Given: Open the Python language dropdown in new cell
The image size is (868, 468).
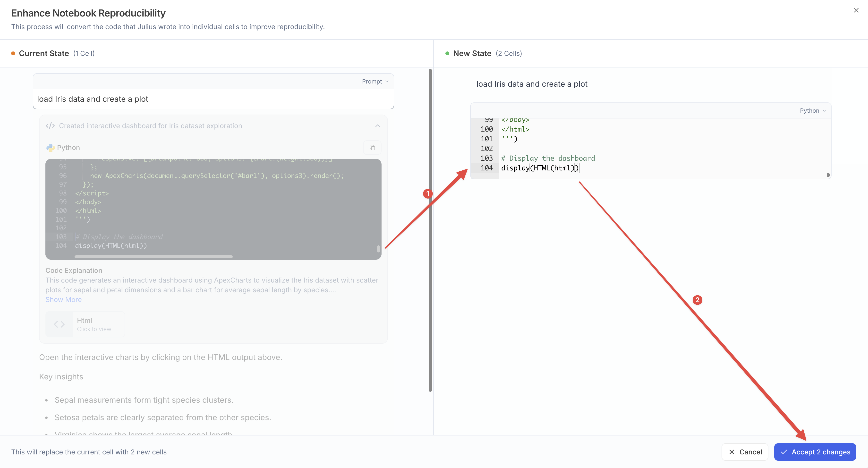Looking at the screenshot, I should click(812, 111).
